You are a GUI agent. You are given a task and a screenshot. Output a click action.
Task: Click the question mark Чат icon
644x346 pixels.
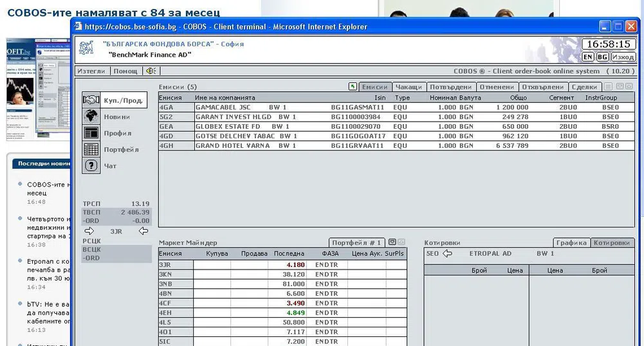click(x=91, y=166)
